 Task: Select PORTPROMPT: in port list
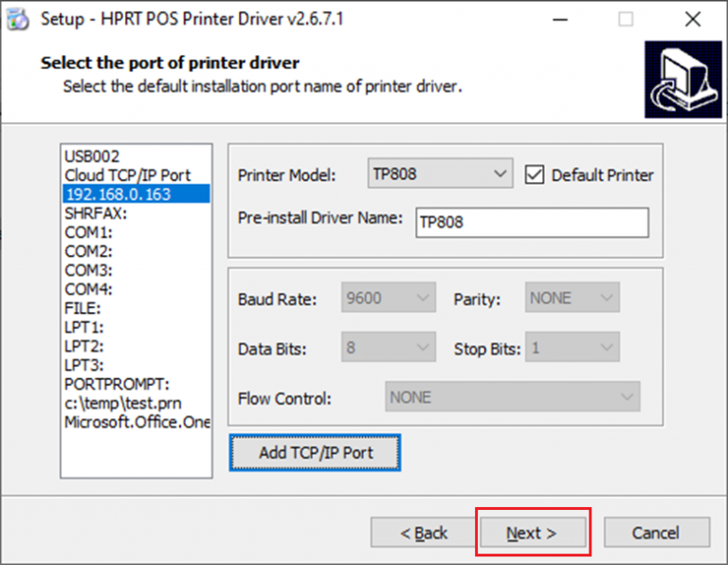(x=117, y=384)
